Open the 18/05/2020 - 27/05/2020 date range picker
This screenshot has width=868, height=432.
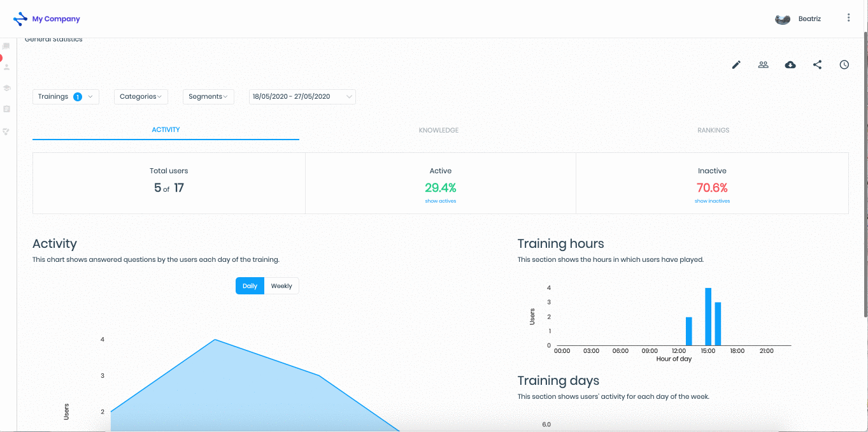[x=302, y=97]
